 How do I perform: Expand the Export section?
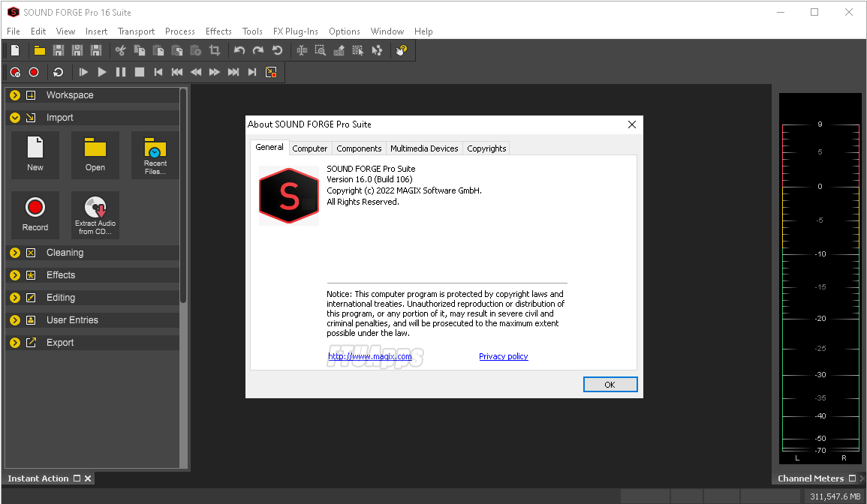[15, 343]
